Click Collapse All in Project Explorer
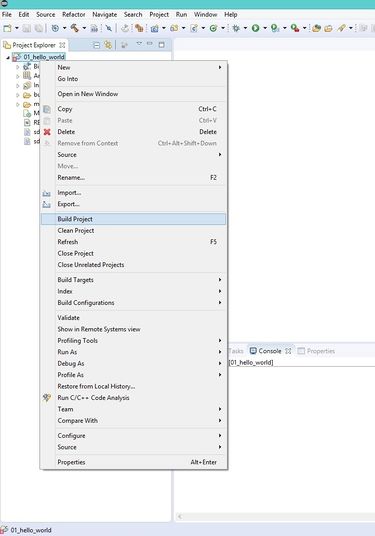This screenshot has height=536, width=375. [x=97, y=45]
